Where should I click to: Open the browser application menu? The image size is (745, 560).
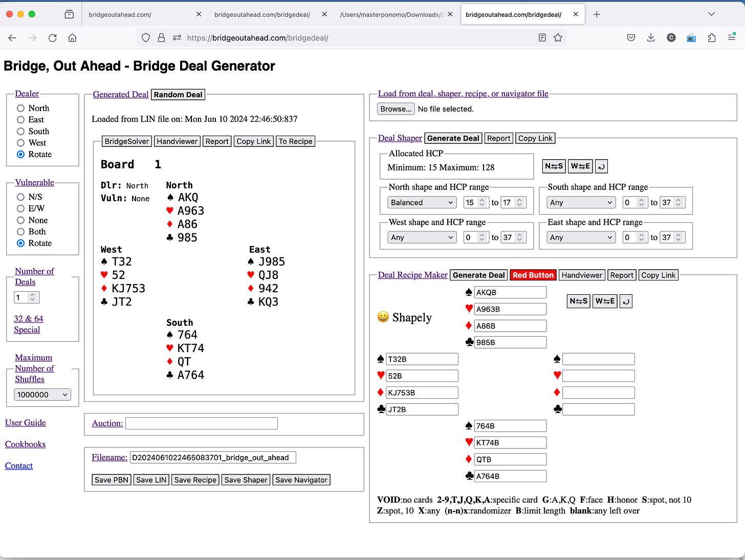click(732, 37)
